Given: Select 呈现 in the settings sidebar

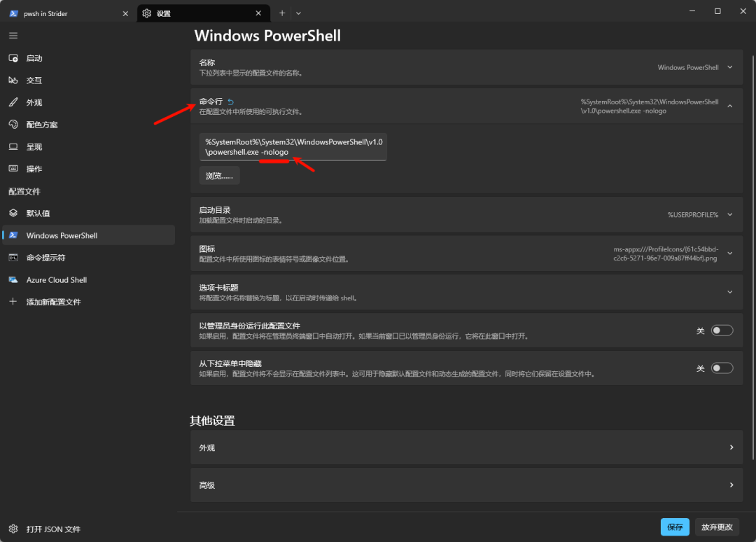Looking at the screenshot, I should point(89,146).
